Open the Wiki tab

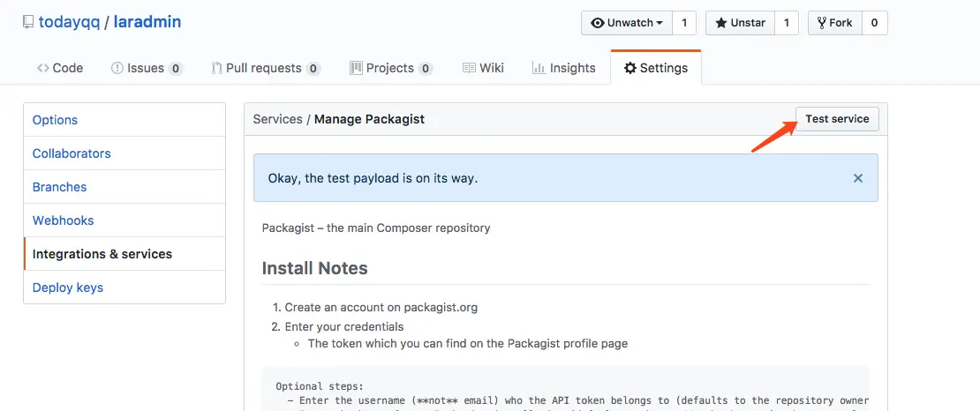[483, 68]
